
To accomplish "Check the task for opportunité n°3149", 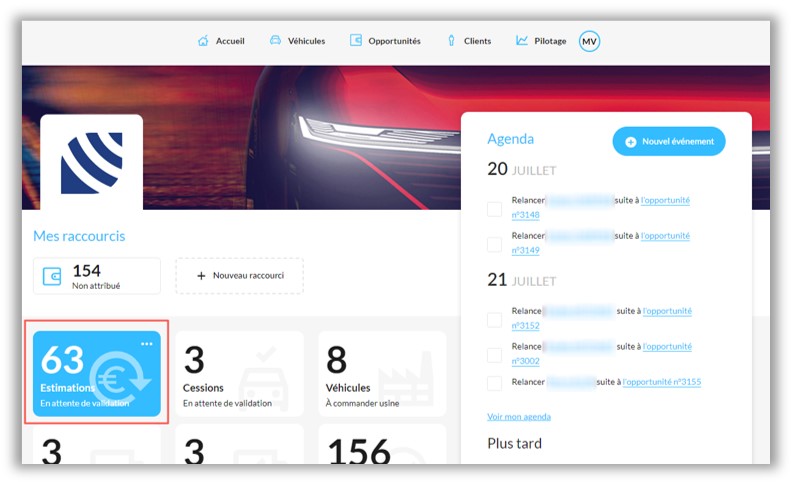I will click(494, 244).
